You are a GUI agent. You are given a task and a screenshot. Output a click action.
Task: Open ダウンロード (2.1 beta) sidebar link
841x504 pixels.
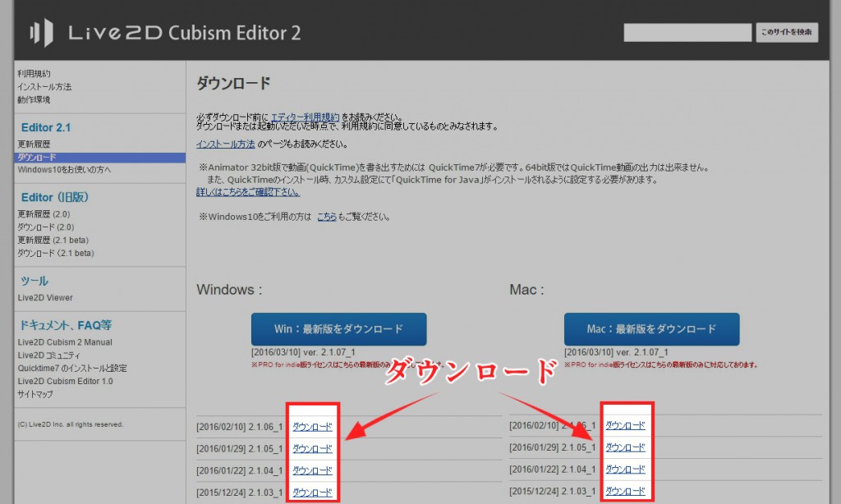pyautogui.click(x=55, y=253)
